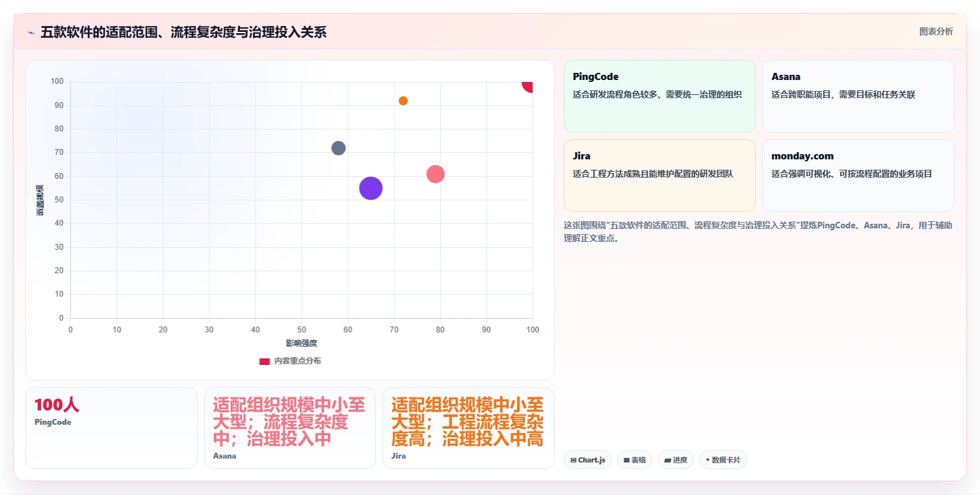
Task: Click the 图表分析 label in header
Action: (936, 31)
